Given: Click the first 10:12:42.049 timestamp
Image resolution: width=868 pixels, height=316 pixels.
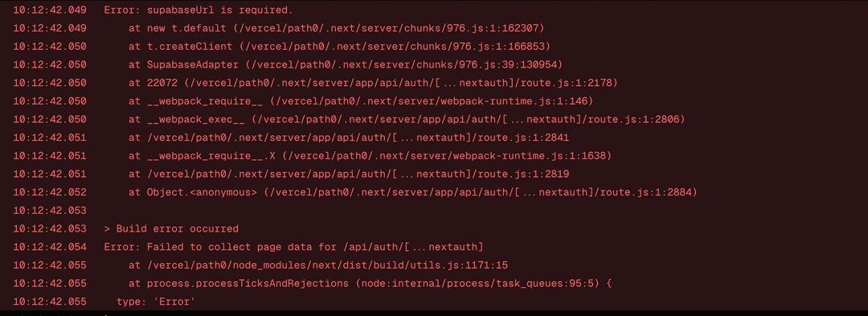Looking at the screenshot, I should coord(49,10).
